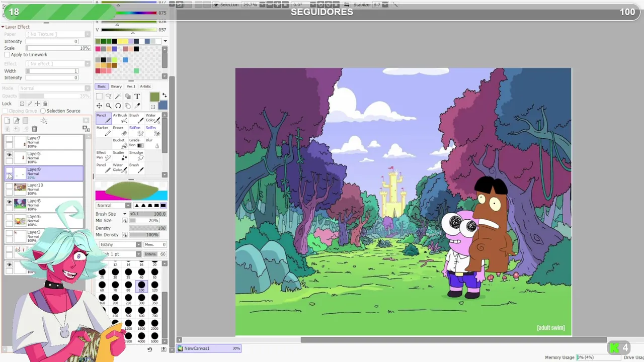The width and height of the screenshot is (644, 362).
Task: Select the Bucket fill tool
Action: click(120, 144)
